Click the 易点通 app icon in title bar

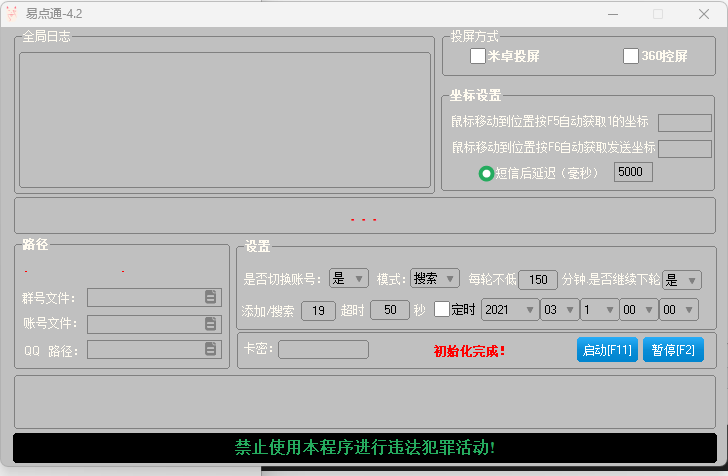pos(12,14)
